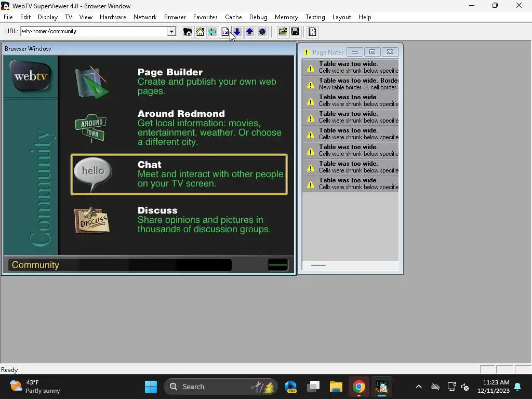
Task: Open Edge preview browser from taskbar
Action: 291,387
